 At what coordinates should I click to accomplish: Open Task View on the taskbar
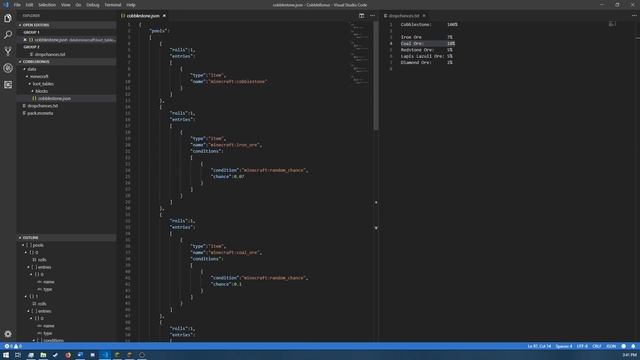click(18, 355)
